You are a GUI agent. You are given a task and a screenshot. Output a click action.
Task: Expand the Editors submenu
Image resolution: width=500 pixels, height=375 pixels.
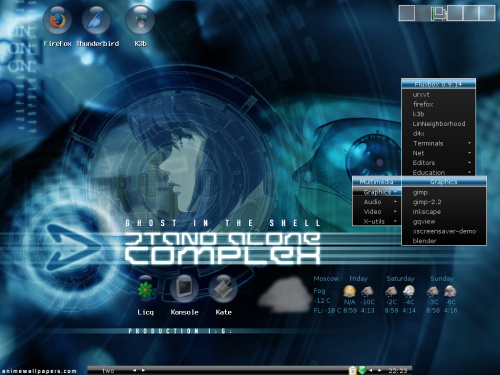[438, 163]
